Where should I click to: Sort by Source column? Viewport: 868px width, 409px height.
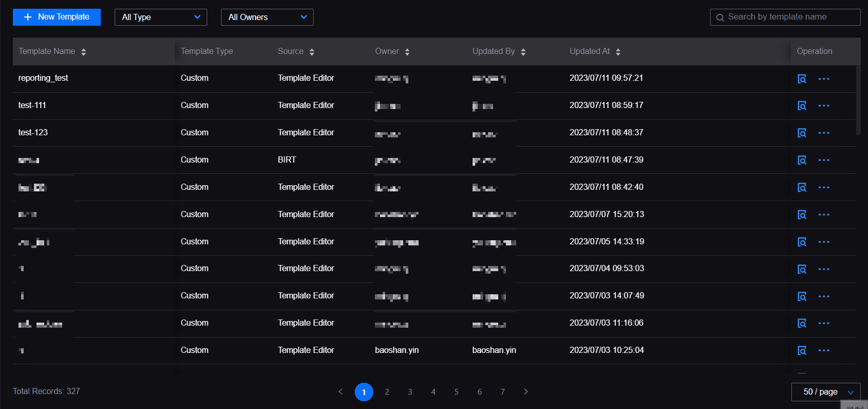coord(312,51)
